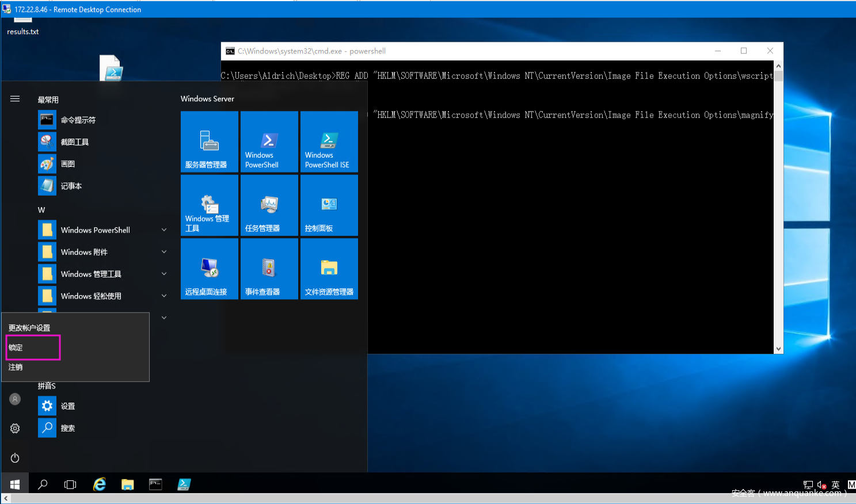Open 记事本 from most used list
The width and height of the screenshot is (856, 504).
(71, 186)
